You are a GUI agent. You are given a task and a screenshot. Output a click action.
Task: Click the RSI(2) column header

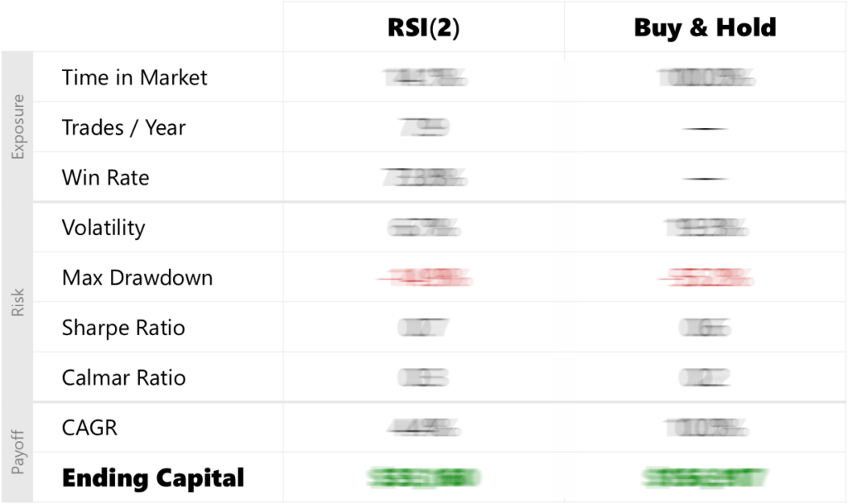423,27
